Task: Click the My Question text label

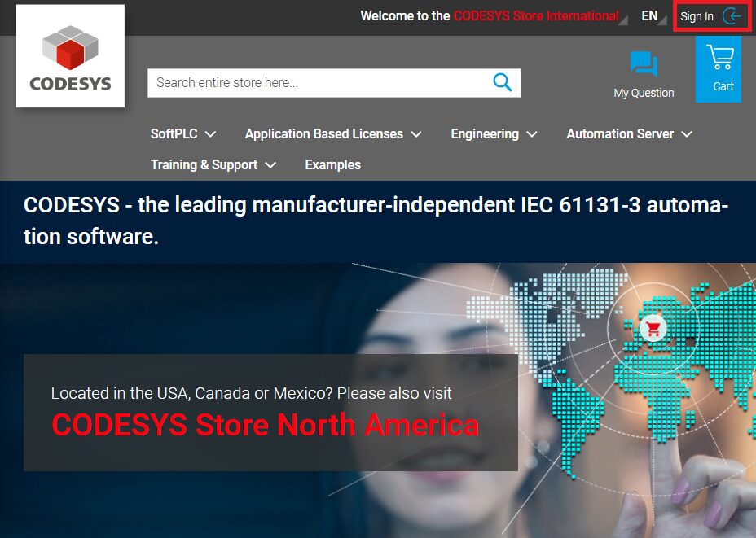Action: coord(644,93)
